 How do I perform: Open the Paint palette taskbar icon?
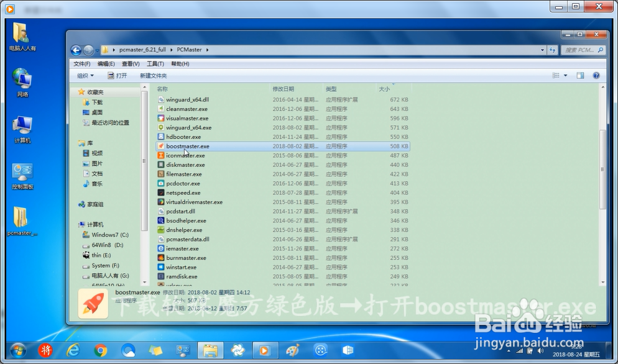pyautogui.click(x=292, y=350)
